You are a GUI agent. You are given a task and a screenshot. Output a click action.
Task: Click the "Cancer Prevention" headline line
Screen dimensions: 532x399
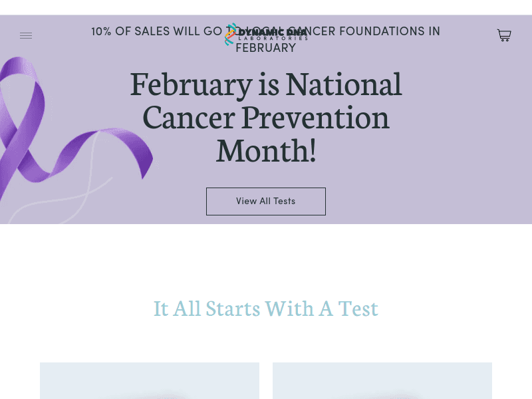click(x=266, y=118)
